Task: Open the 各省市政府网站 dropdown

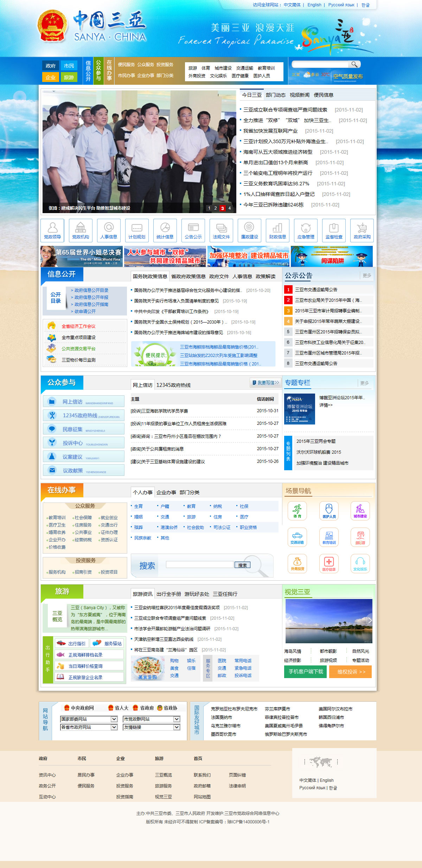Action: pos(89,727)
